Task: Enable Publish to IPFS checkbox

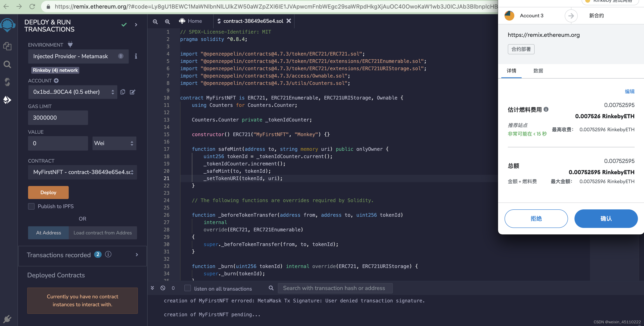Action: (x=31, y=206)
